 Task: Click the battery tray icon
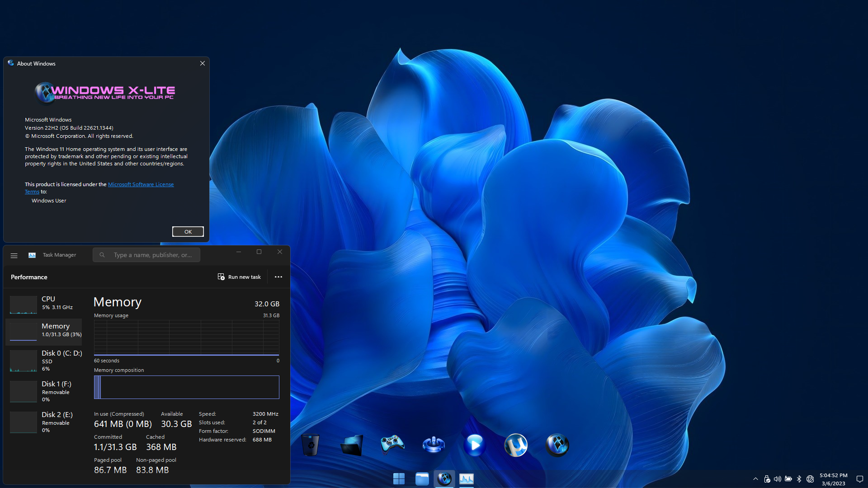click(788, 479)
